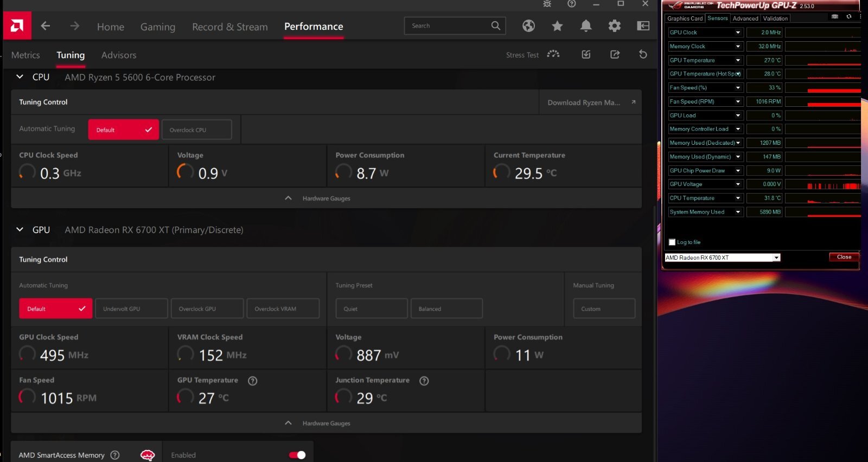Open CPU Temperature sensor dropdown in GPU-Z
The image size is (868, 462).
(738, 198)
